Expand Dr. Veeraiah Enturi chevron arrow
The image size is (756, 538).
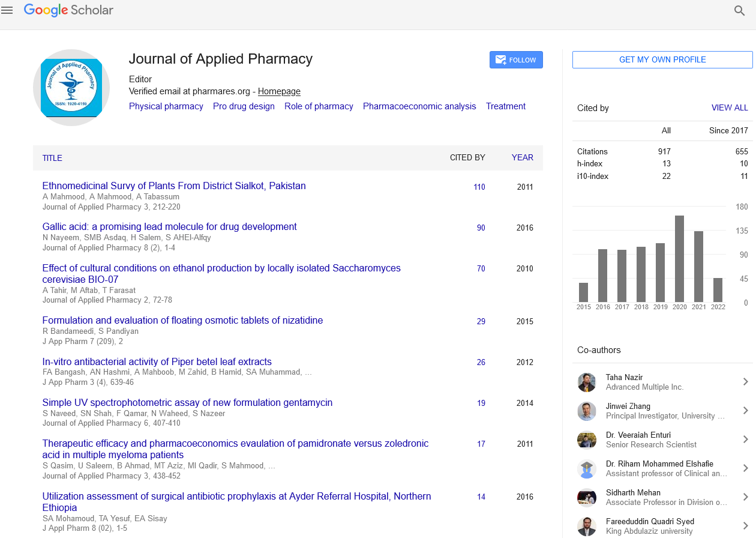pos(745,440)
